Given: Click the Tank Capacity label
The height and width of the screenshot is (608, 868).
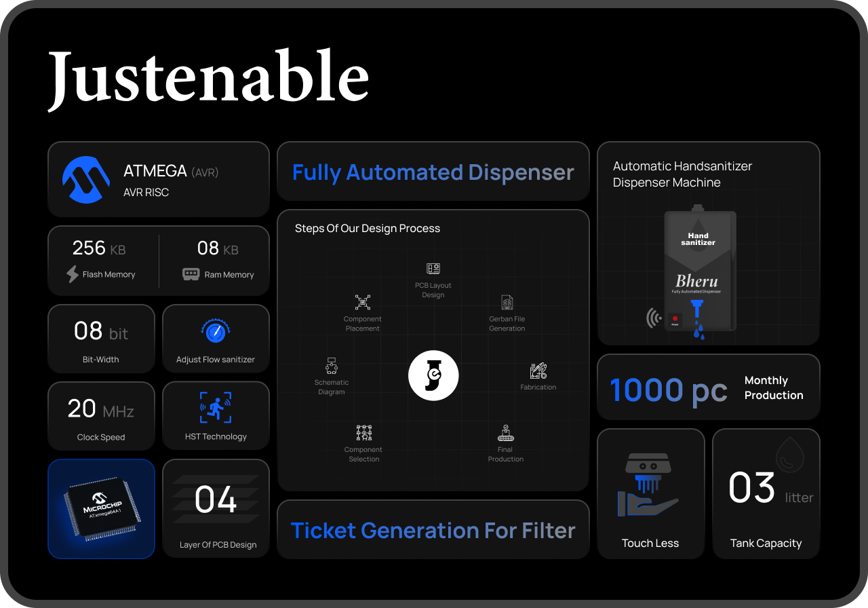Looking at the screenshot, I should 766,543.
